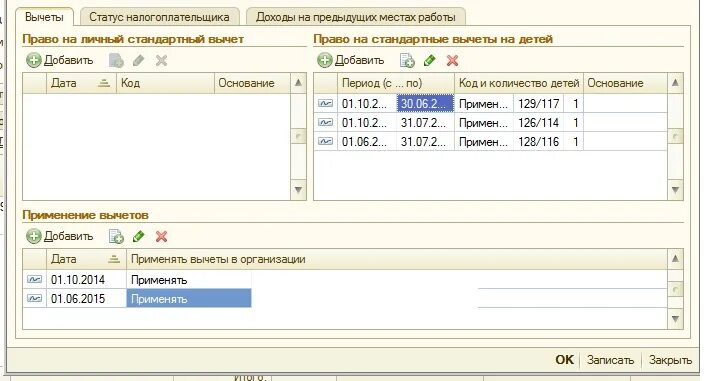Select Код и количество детей header
The height and width of the screenshot is (381, 704).
(519, 83)
